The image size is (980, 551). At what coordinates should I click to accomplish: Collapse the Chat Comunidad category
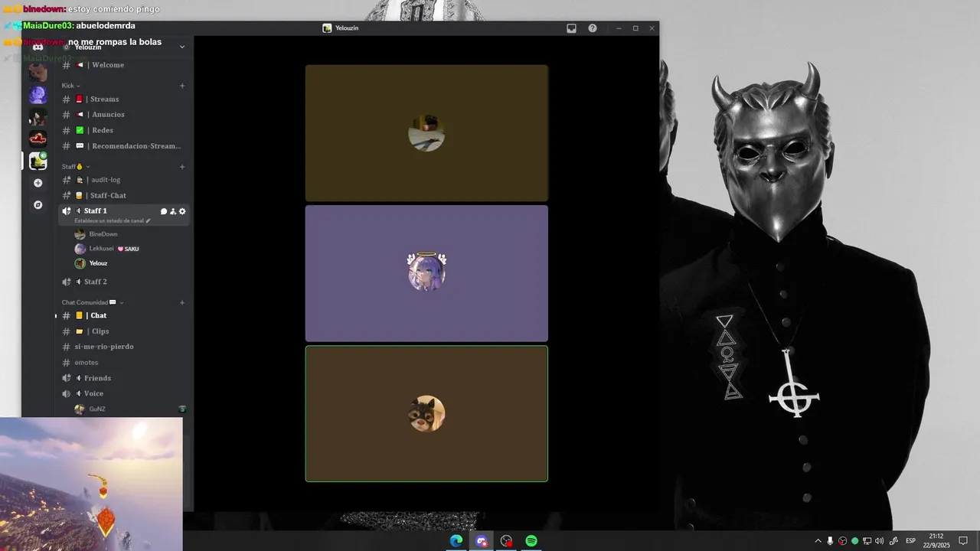click(x=93, y=303)
